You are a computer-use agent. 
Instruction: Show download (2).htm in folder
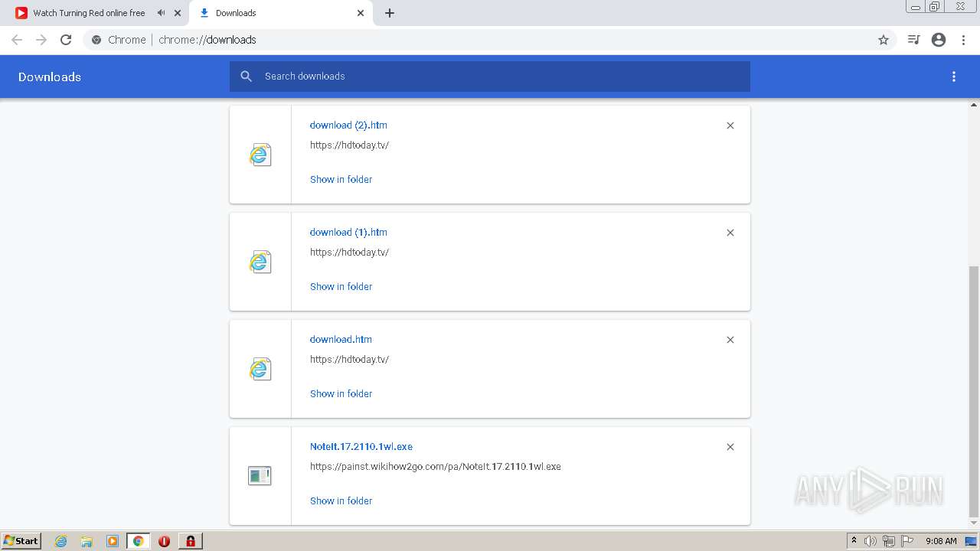coord(341,179)
